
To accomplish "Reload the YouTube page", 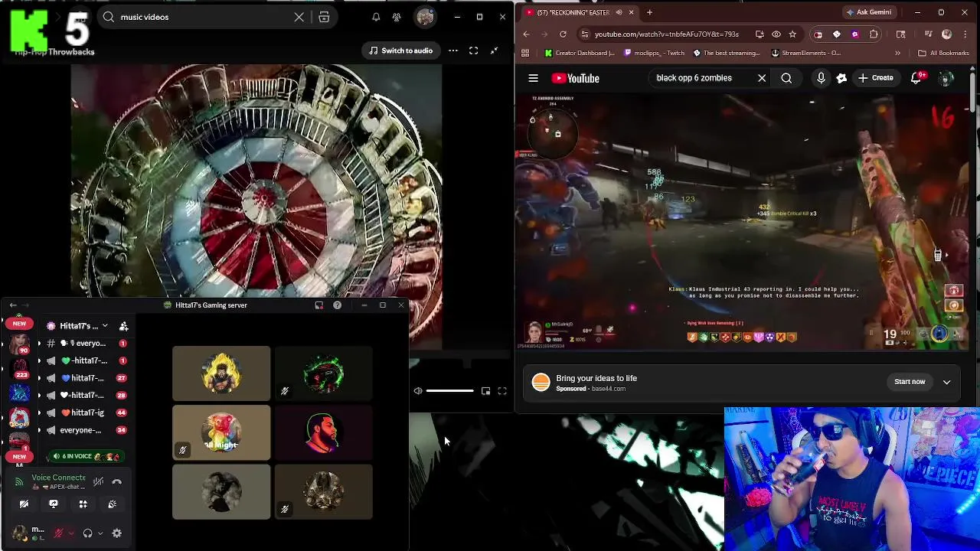I will tap(563, 34).
